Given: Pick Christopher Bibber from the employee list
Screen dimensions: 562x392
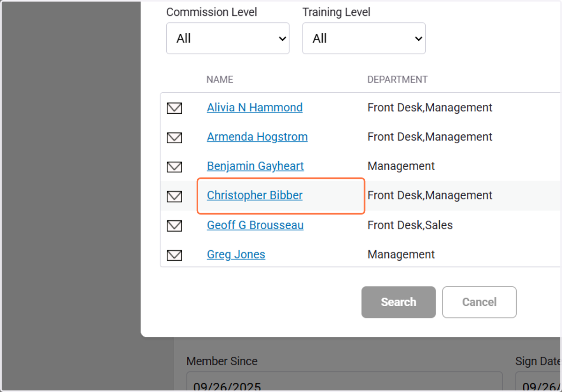Looking at the screenshot, I should coord(255,195).
